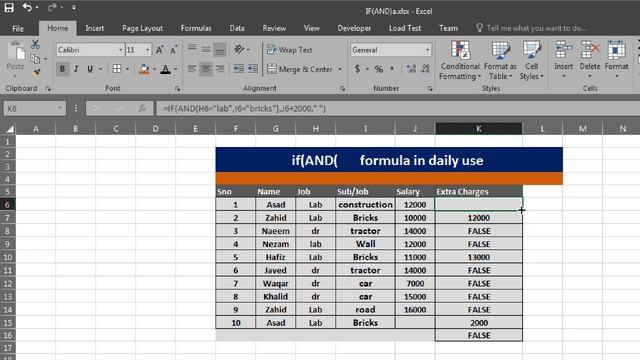Expand the Merge & Center options arrow
This screenshot has width=640, height=360.
(340, 69)
